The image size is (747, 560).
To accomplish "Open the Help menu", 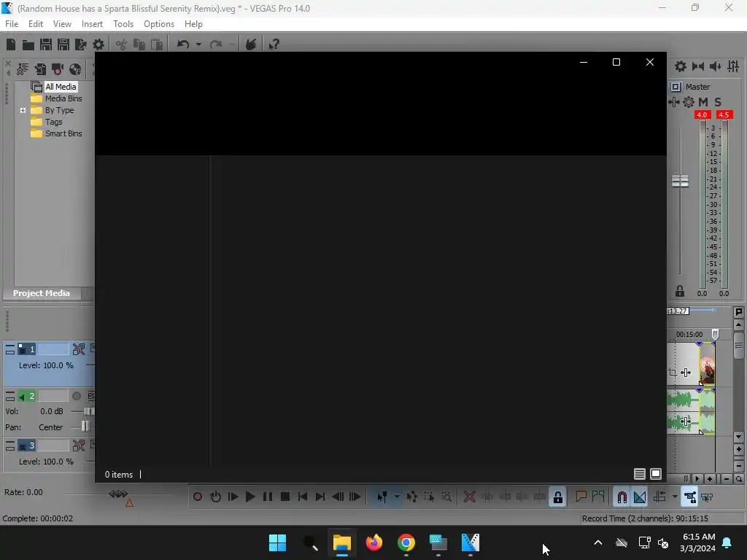I will point(193,24).
